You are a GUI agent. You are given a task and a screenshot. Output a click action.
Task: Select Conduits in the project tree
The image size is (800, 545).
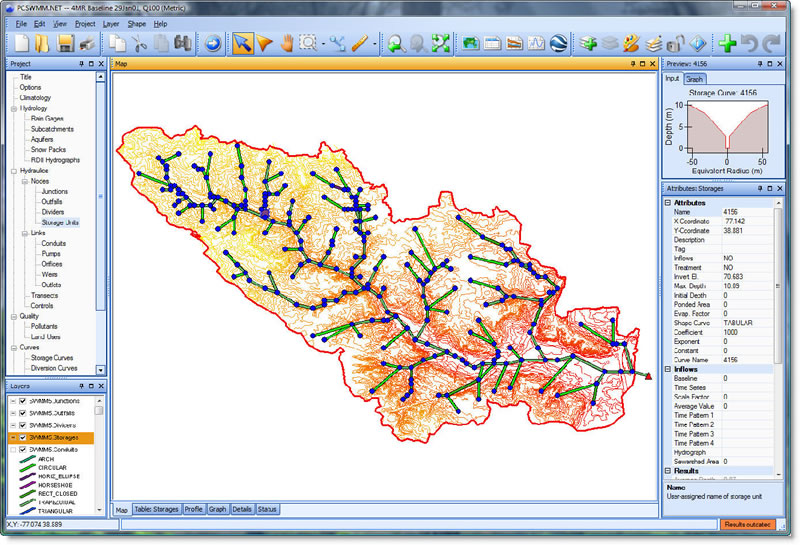click(54, 243)
